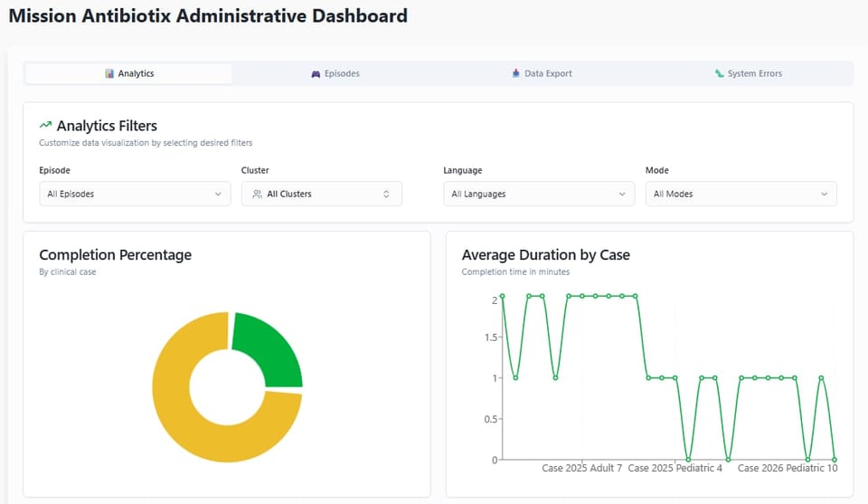Click the 'Mode' filter label
Viewport: 868px width, 504px height.
tap(657, 170)
